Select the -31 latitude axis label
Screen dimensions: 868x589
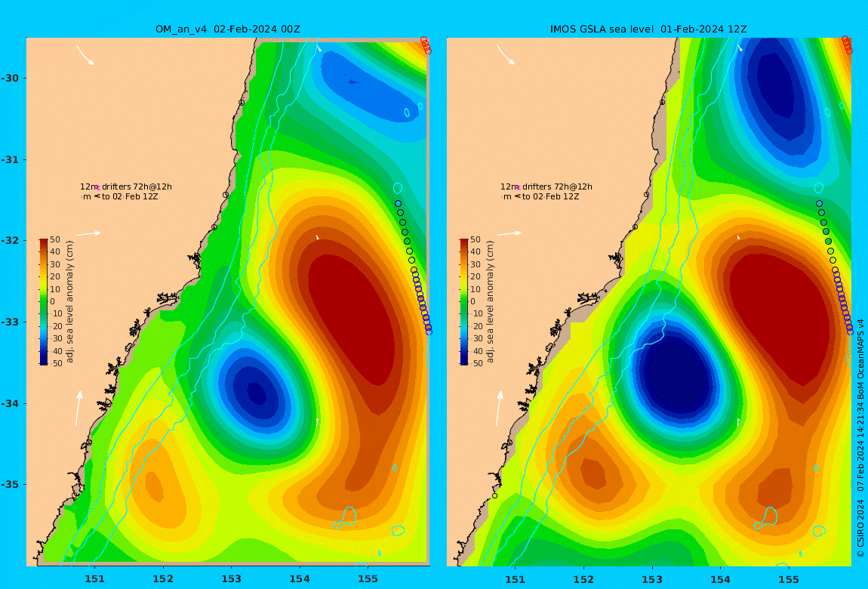coord(10,159)
